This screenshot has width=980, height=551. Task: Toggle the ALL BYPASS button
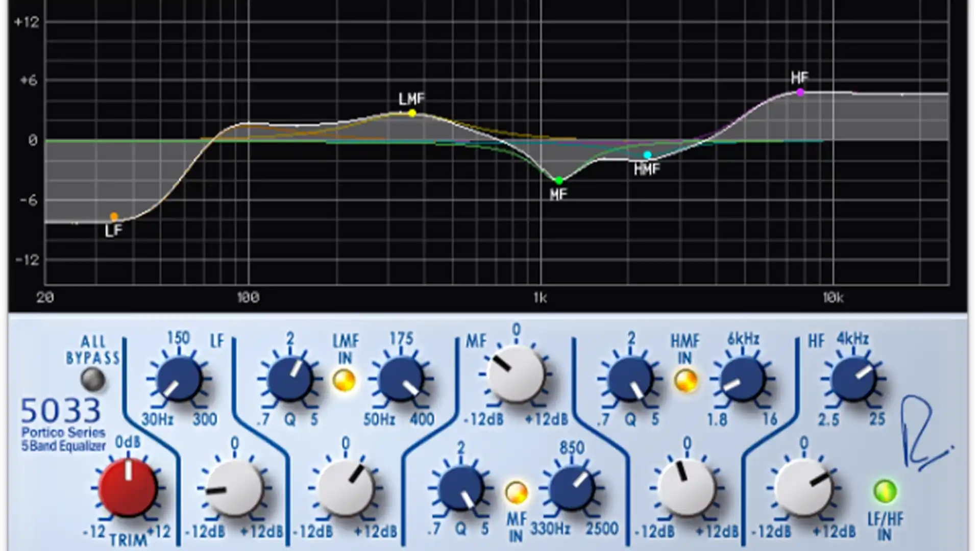[93, 380]
